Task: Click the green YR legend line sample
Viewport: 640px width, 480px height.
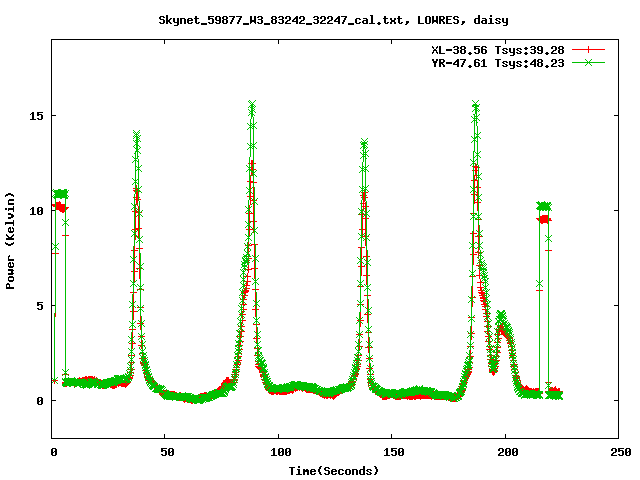Action: 588,62
